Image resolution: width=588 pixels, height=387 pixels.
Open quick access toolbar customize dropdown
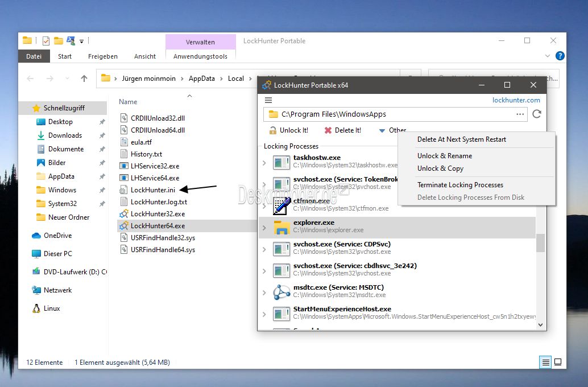(x=81, y=42)
